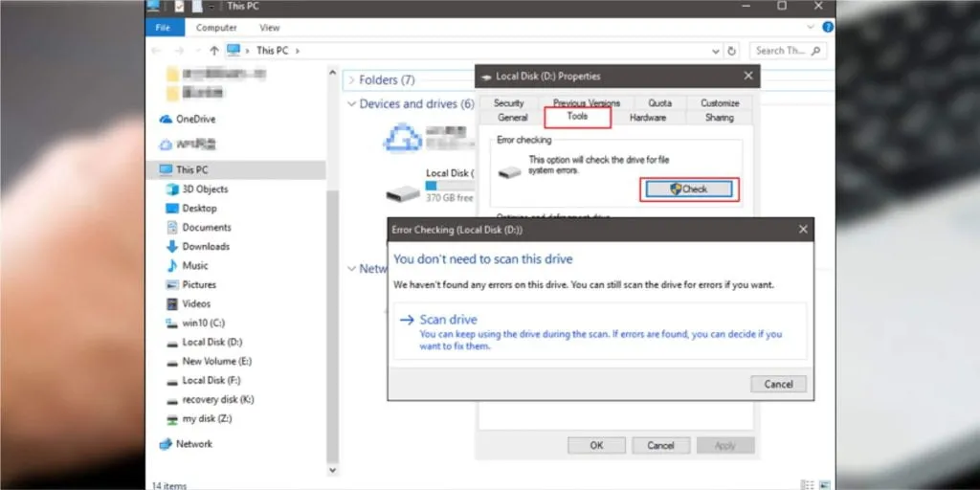Open the Pictures folder icon
The image size is (980, 490).
click(172, 284)
